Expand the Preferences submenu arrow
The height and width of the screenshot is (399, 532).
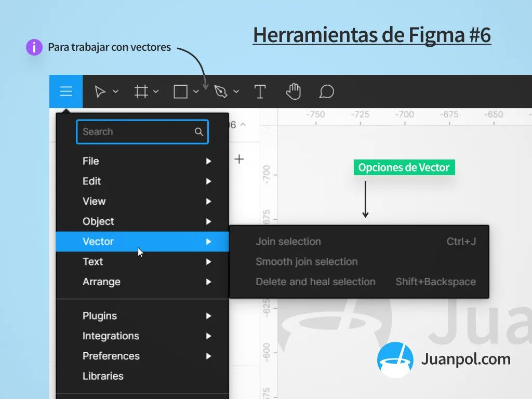pyautogui.click(x=208, y=356)
